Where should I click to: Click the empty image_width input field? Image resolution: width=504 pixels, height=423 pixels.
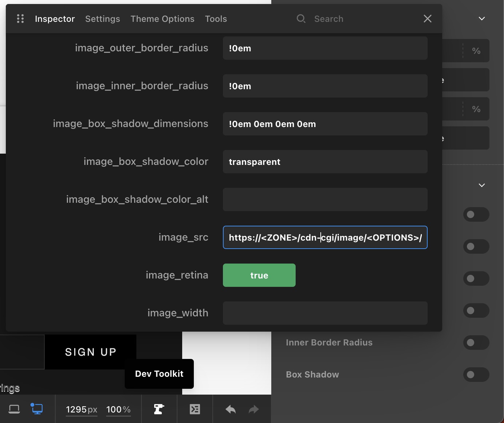click(325, 313)
